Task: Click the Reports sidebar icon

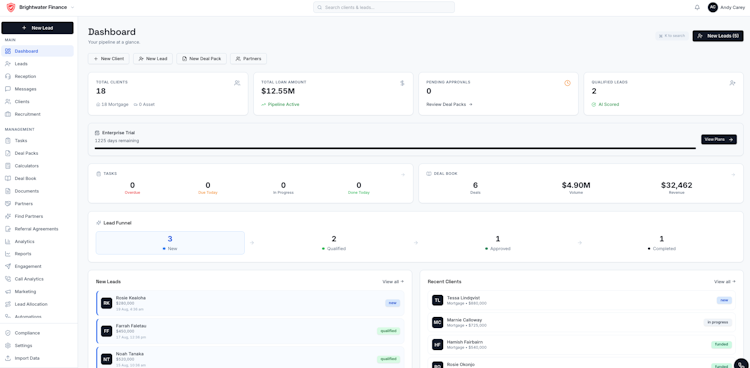Action: pyautogui.click(x=8, y=254)
